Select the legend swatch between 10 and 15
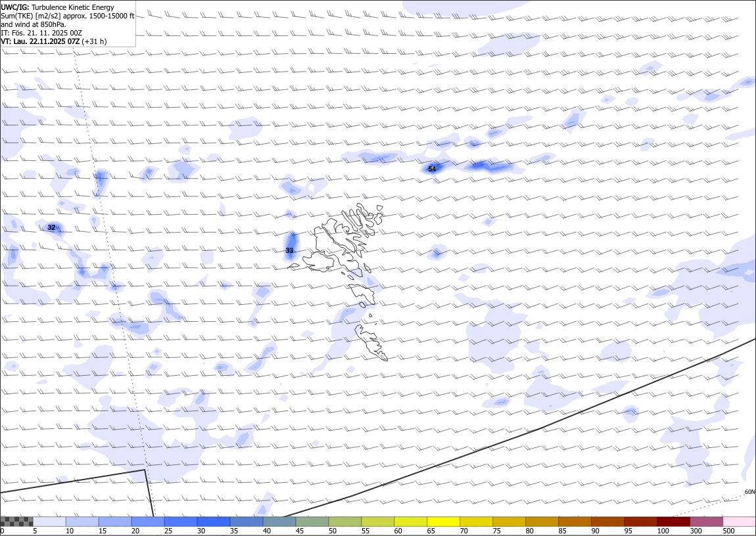Image resolution: width=756 pixels, height=536 pixels. pyautogui.click(x=82, y=522)
